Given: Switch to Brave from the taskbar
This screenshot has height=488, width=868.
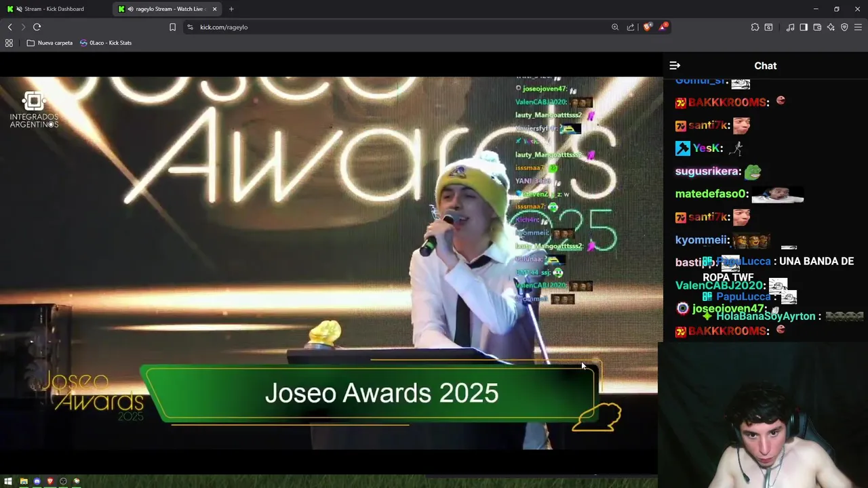Looking at the screenshot, I should (50, 481).
